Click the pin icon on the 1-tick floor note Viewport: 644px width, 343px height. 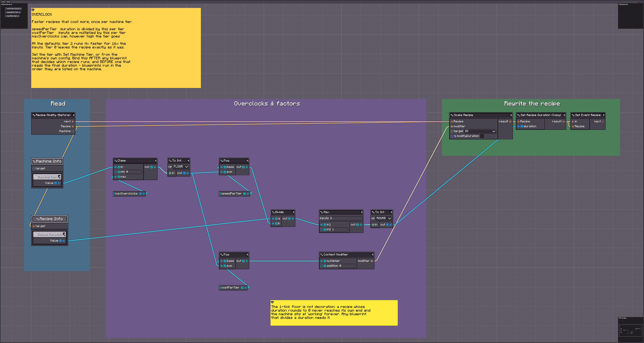272,302
